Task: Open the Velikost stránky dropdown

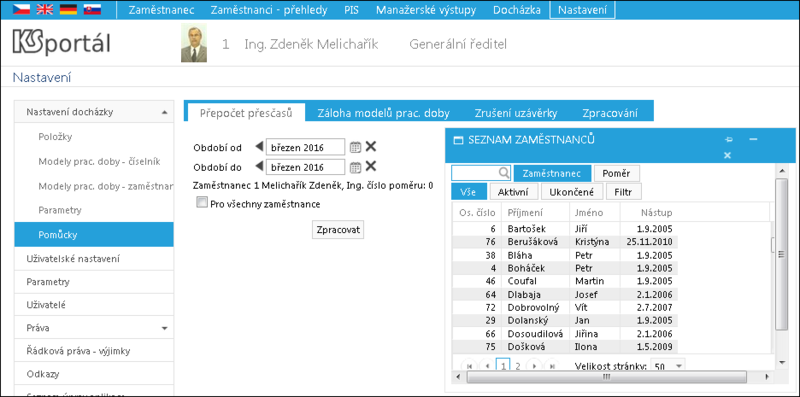Action: 679,366
